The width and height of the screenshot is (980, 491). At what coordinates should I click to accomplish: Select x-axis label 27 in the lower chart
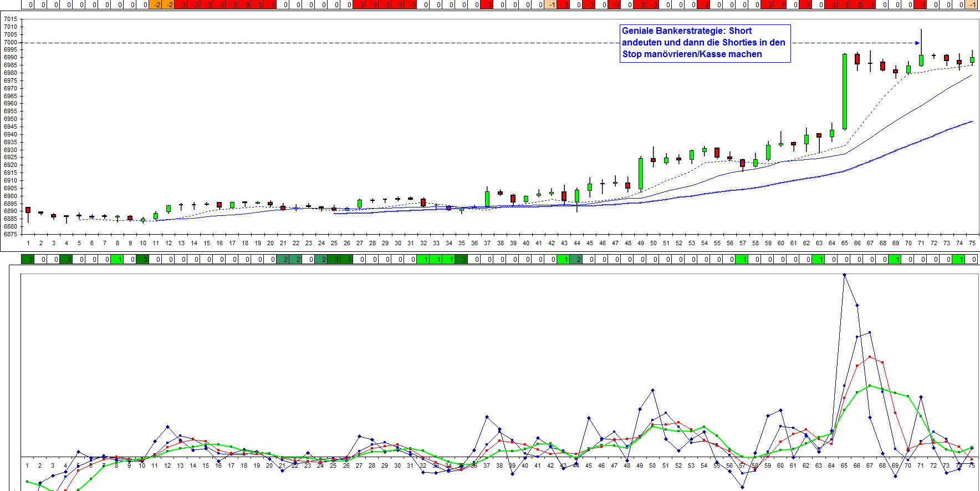[359, 465]
